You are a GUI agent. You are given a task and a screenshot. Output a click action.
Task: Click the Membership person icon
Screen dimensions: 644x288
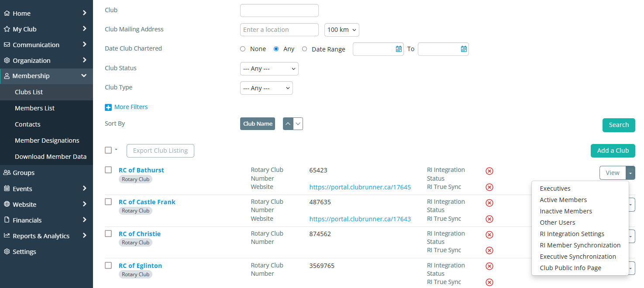(x=7, y=76)
